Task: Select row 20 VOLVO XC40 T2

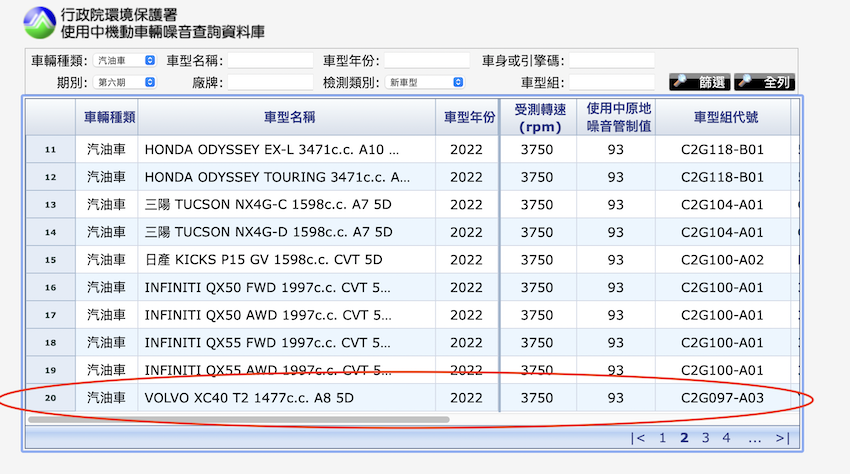Action: [248, 398]
